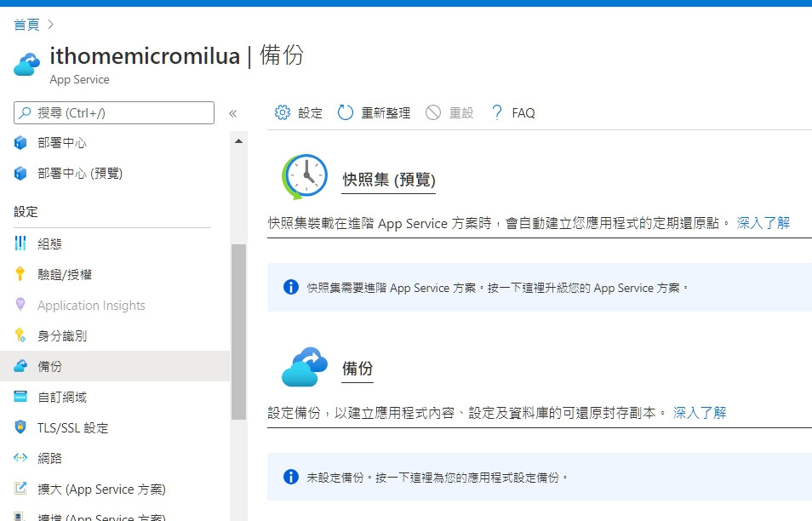The image size is (812, 521).
Task: Click the 部署中心 (預覽) cube icon
Action: pos(20,173)
